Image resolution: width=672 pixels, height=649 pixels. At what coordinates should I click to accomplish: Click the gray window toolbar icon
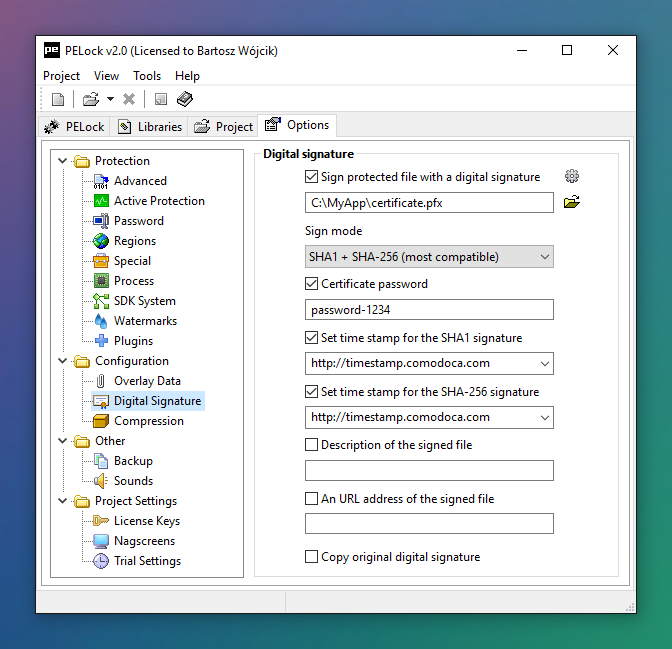point(161,99)
